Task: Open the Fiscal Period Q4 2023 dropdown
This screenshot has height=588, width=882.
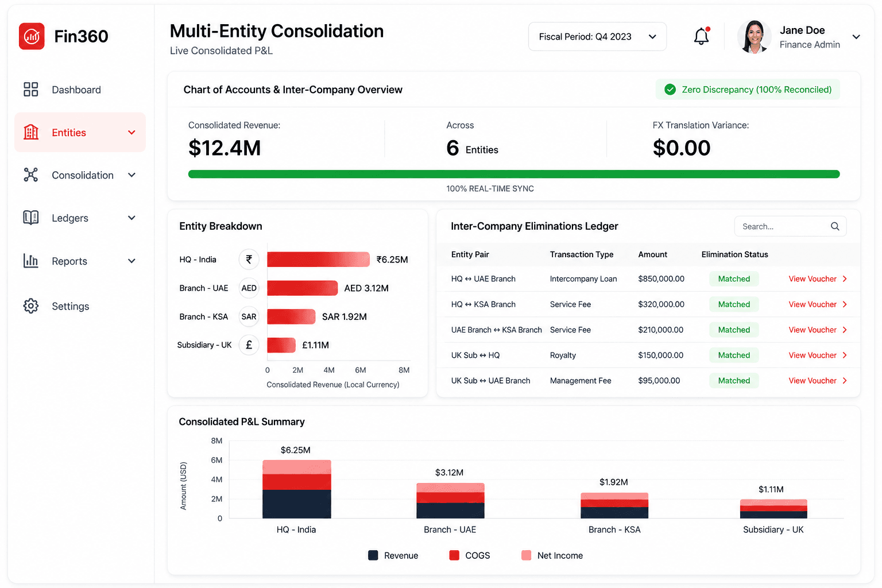Action: coord(597,37)
